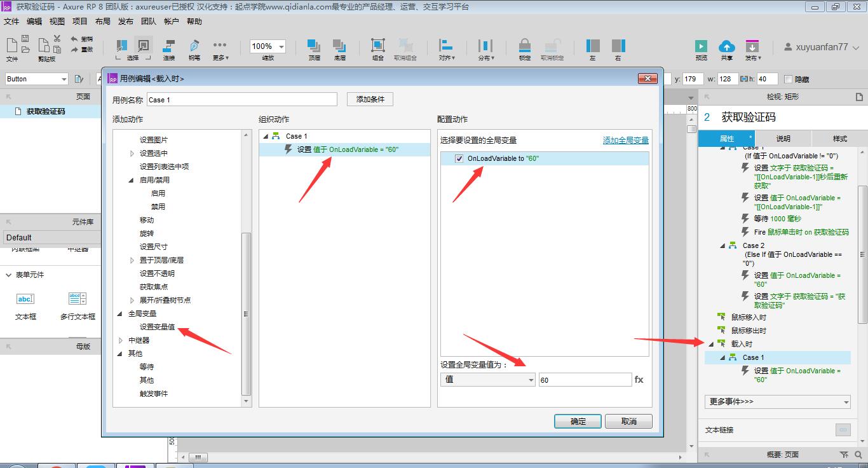Select the 获取验证码 page in the pages panel
The height and width of the screenshot is (468, 868).
click(x=45, y=111)
